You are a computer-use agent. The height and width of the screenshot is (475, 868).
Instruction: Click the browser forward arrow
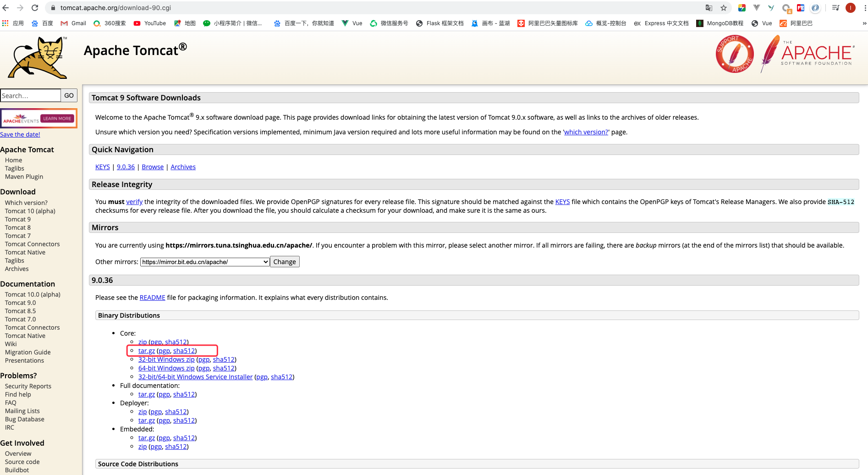(20, 8)
